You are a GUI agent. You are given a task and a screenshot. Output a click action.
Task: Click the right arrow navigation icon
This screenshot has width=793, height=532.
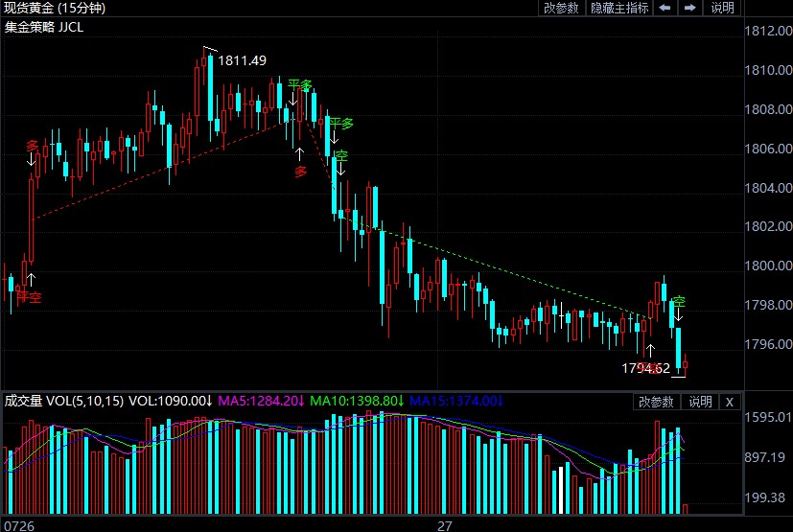point(689,8)
